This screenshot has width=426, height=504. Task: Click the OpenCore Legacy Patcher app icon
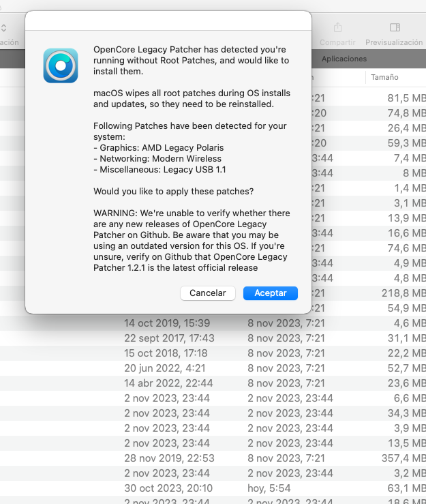pos(61,65)
